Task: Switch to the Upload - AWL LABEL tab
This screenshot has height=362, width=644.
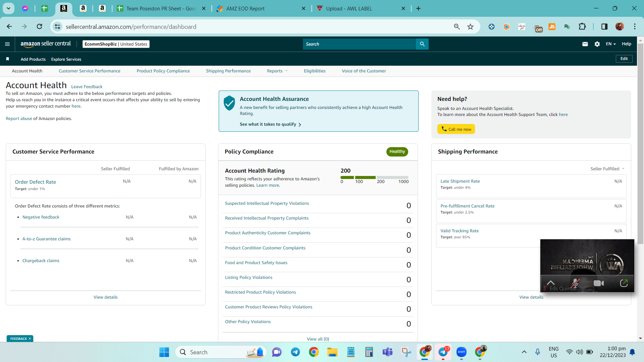Action: pos(349,8)
